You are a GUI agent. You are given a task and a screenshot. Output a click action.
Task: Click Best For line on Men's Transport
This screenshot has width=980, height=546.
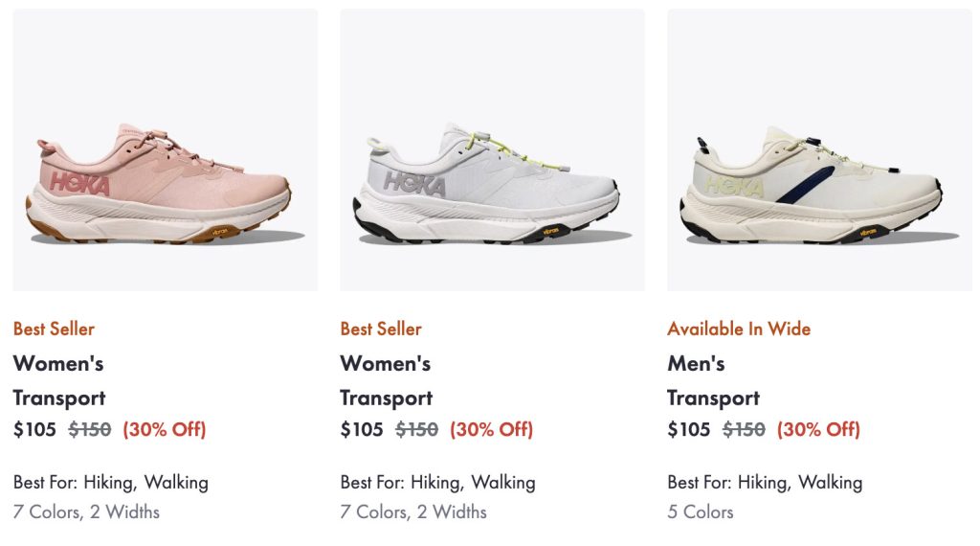[765, 482]
